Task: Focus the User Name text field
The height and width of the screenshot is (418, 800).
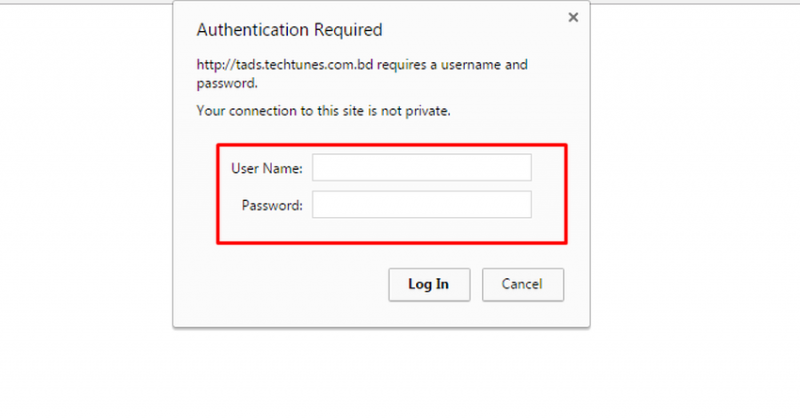Action: pyautogui.click(x=421, y=168)
